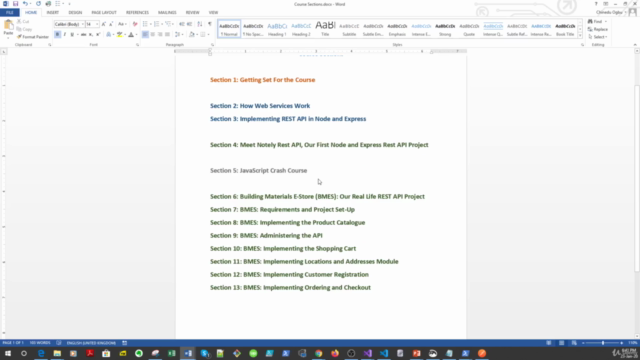Expand the Styles gallery More arrow
Image resolution: width=640 pixels, height=360 pixels.
580,36
